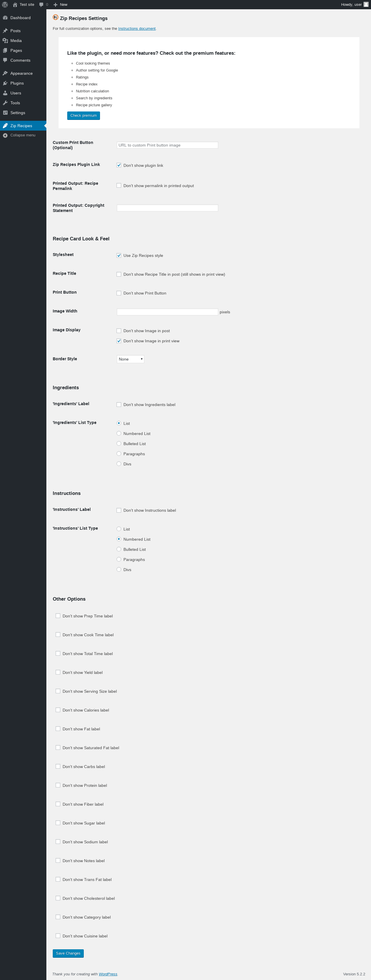Click the Check premium button

[x=83, y=116]
